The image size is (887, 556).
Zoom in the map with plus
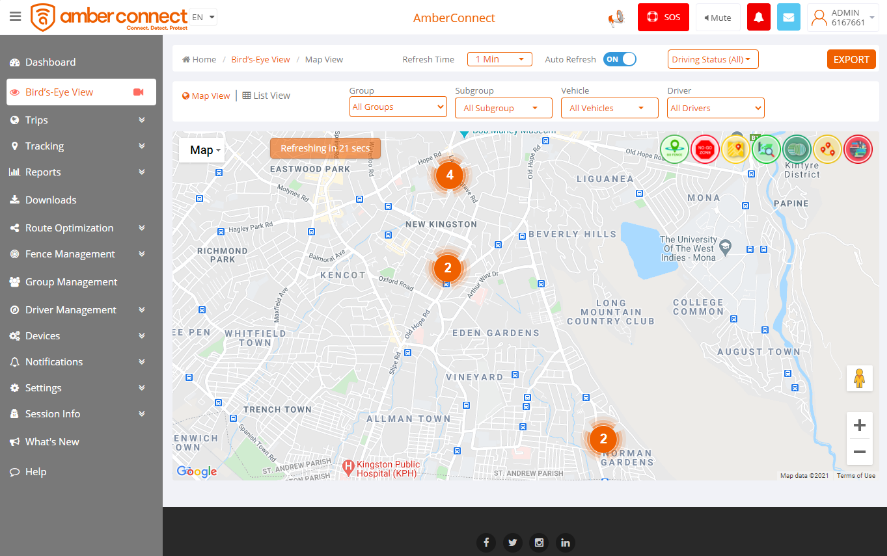859,425
